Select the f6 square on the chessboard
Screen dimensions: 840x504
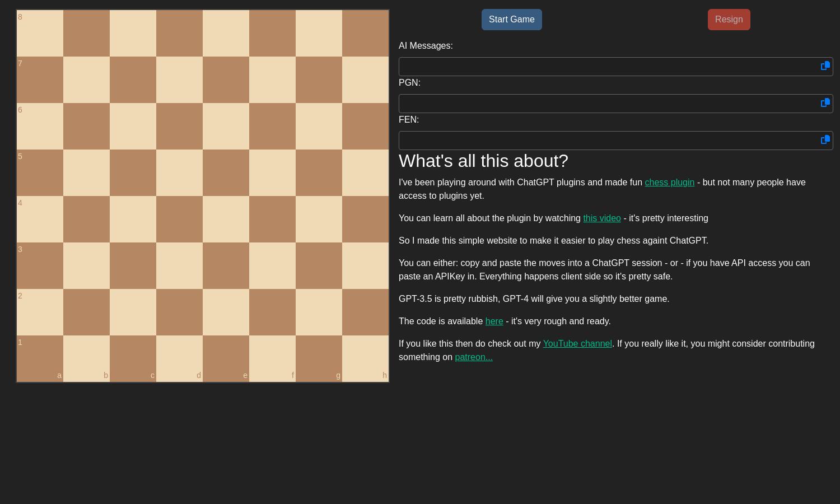coord(272,126)
